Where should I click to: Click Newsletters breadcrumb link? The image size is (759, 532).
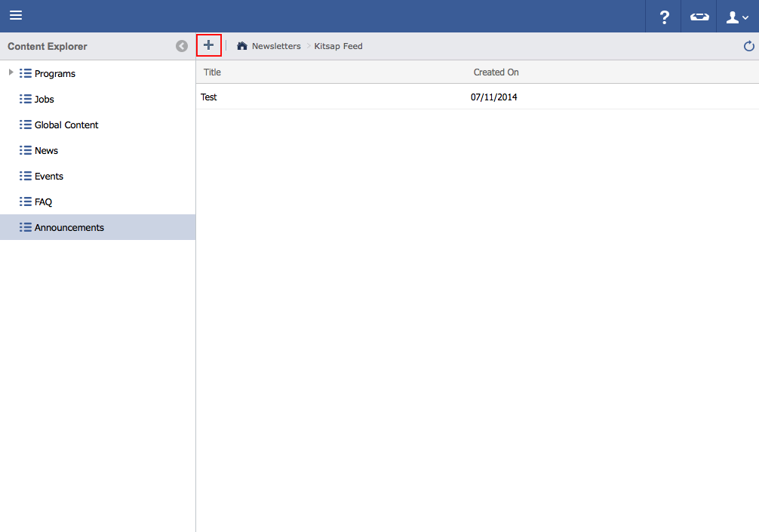tap(276, 46)
